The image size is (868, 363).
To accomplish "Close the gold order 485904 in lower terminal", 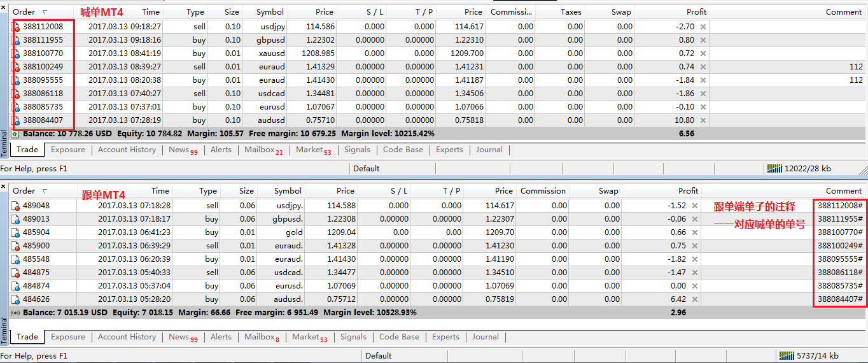I will click(x=695, y=232).
